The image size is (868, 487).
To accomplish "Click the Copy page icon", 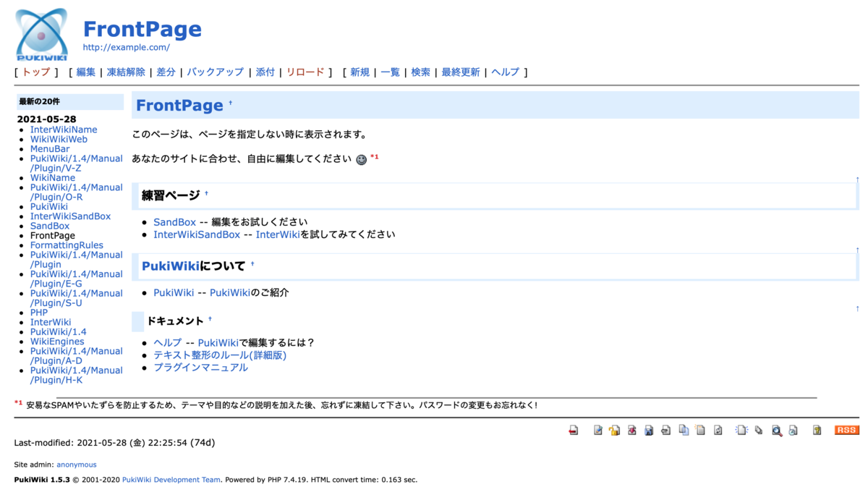I will click(x=684, y=430).
